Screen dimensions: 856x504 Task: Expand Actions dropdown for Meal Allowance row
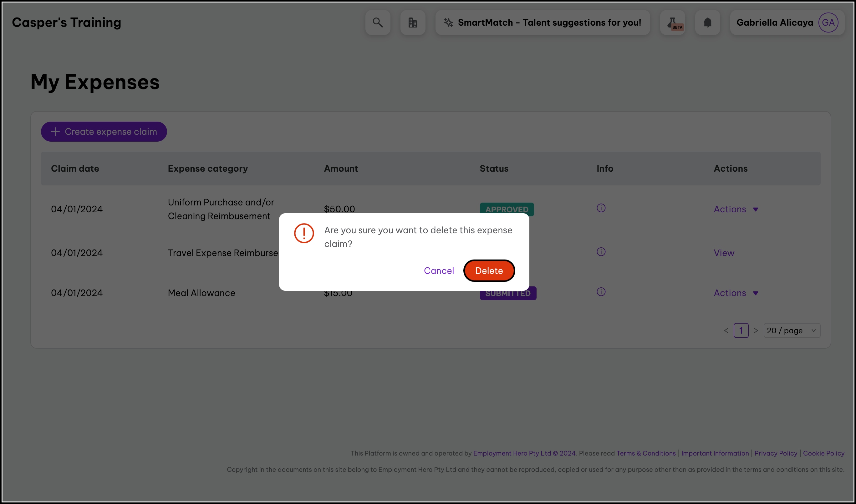736,293
